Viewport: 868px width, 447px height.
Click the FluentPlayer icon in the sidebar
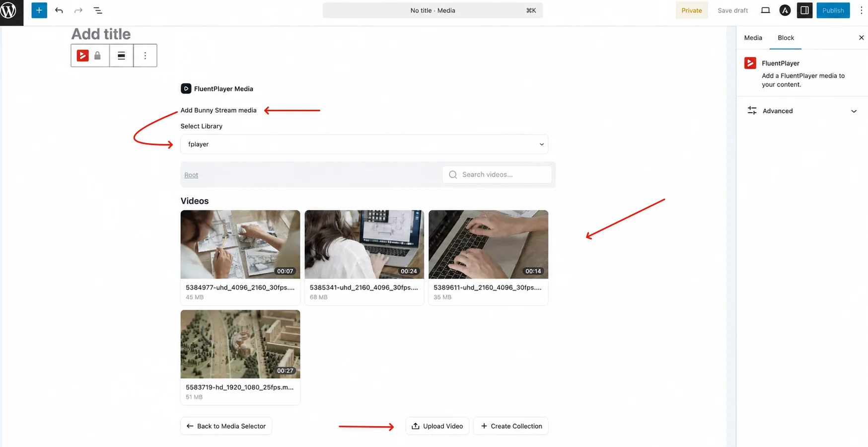pyautogui.click(x=750, y=63)
